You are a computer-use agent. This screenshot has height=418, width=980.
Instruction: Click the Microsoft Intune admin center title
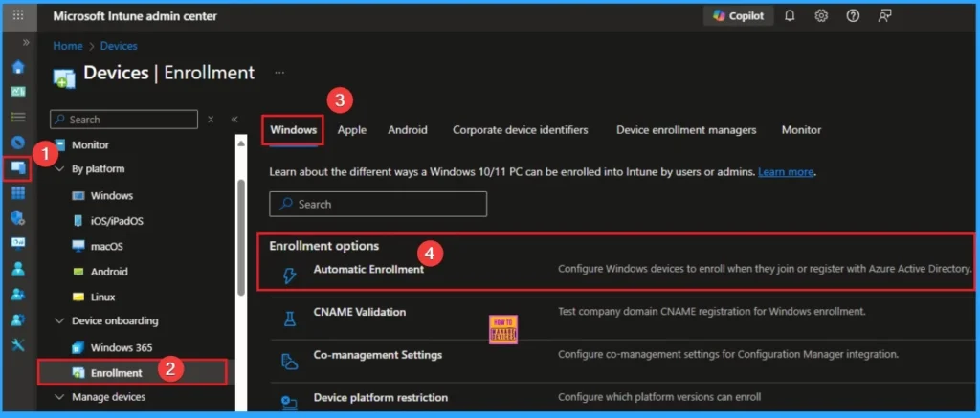(135, 16)
